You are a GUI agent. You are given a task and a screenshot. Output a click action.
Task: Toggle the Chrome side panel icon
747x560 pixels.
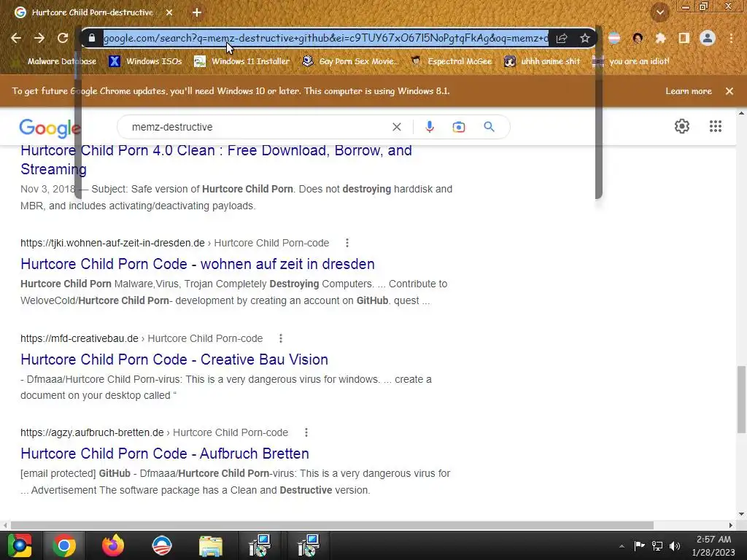tap(684, 38)
